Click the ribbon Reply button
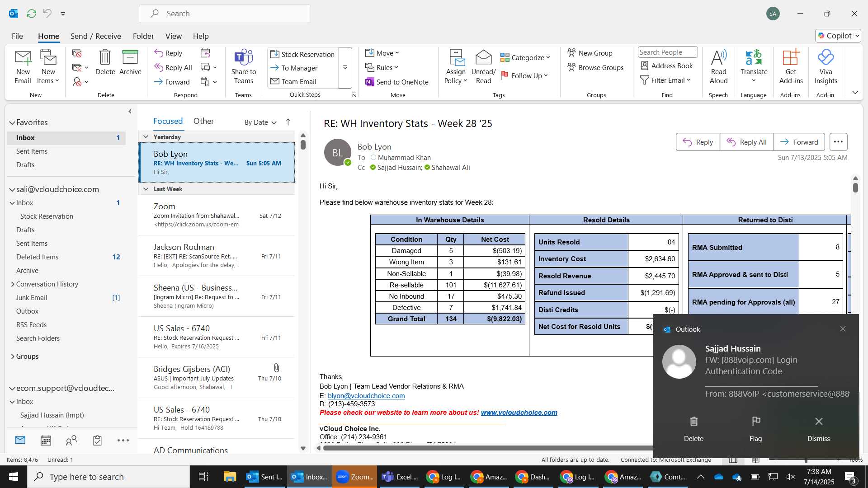This screenshot has width=868, height=488. tap(168, 53)
